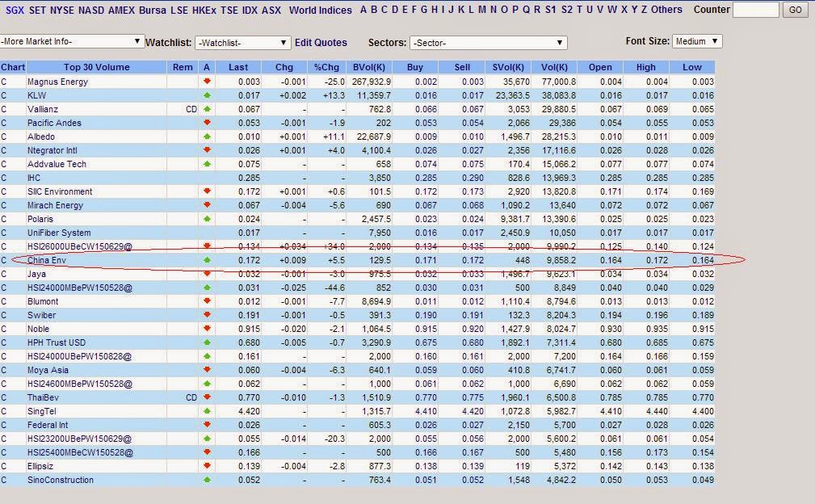Screen dimensions: 815x504
Task: Click the red down arrow for Swiber
Action: pyautogui.click(x=207, y=315)
